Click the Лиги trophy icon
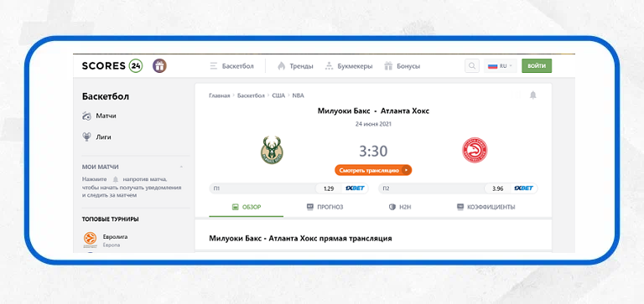Image resolution: width=644 pixels, height=304 pixels. (x=86, y=137)
